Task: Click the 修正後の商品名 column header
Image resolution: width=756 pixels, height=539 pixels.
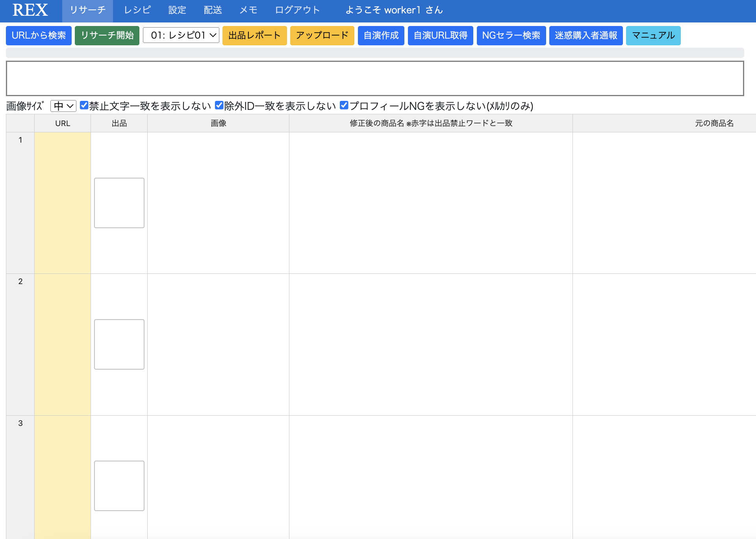Action: (x=431, y=123)
